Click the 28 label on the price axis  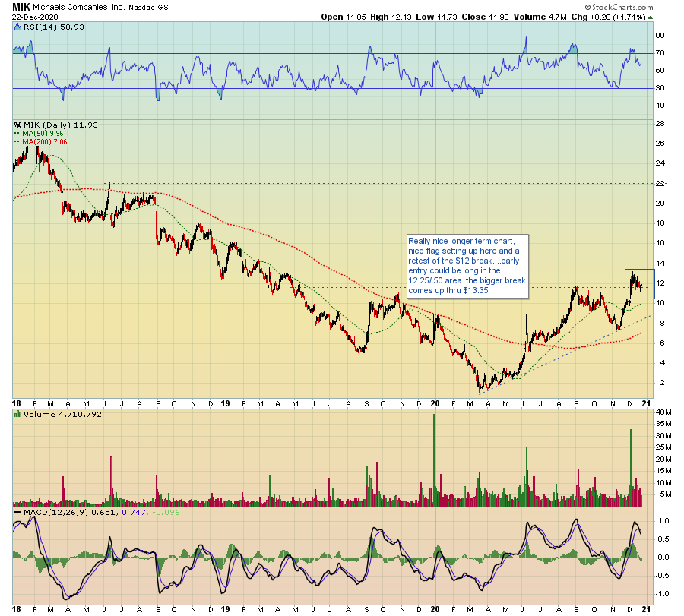(x=660, y=124)
